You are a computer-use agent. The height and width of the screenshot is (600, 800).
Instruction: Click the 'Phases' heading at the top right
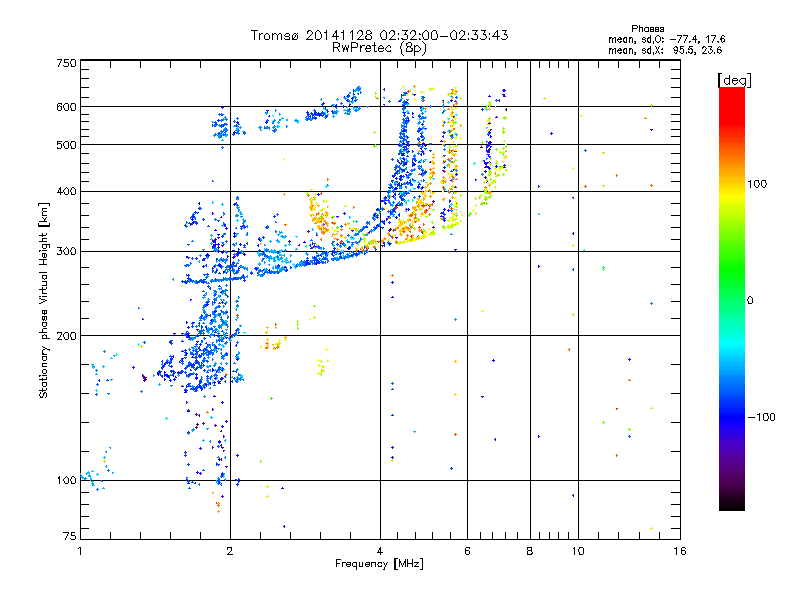[647, 29]
